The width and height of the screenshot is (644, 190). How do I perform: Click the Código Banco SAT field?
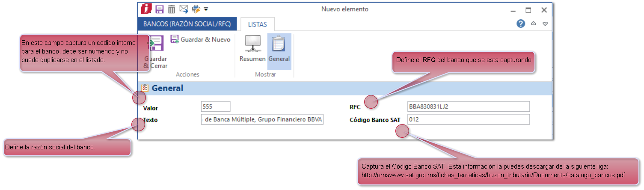469,119
